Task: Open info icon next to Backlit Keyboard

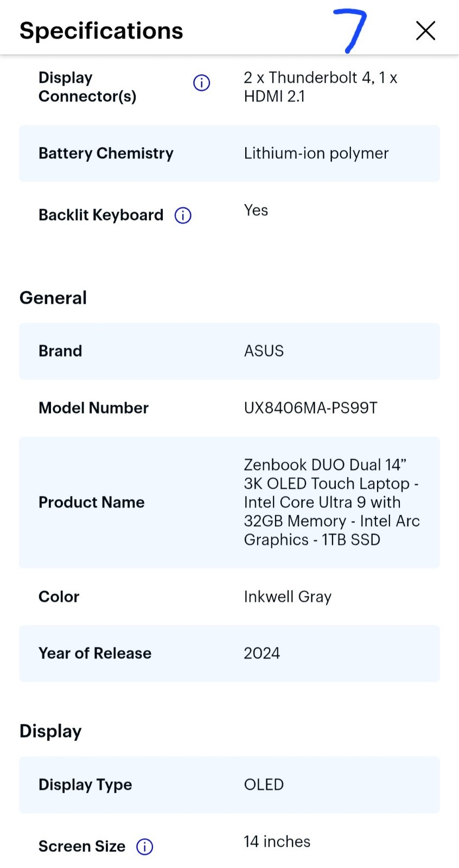Action: tap(183, 215)
